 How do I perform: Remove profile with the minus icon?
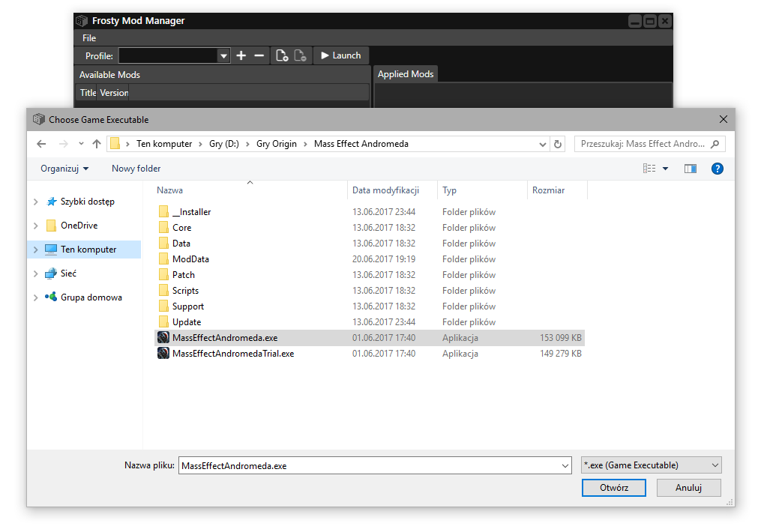[x=259, y=55]
